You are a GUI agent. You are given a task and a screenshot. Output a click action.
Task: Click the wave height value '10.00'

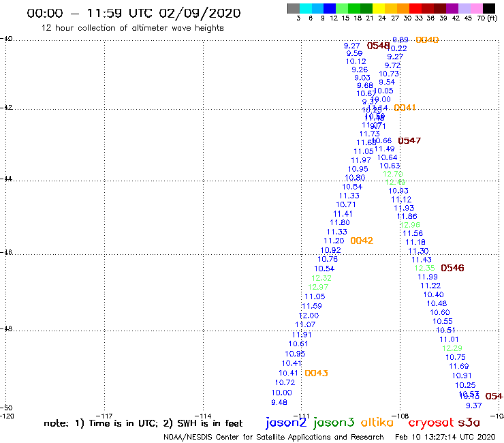coord(281,393)
